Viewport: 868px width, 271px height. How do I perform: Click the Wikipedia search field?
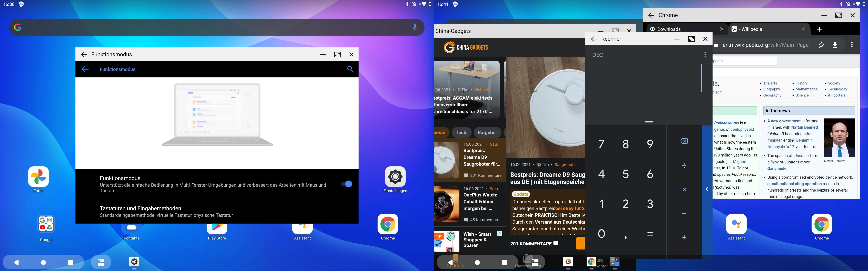[x=745, y=61]
